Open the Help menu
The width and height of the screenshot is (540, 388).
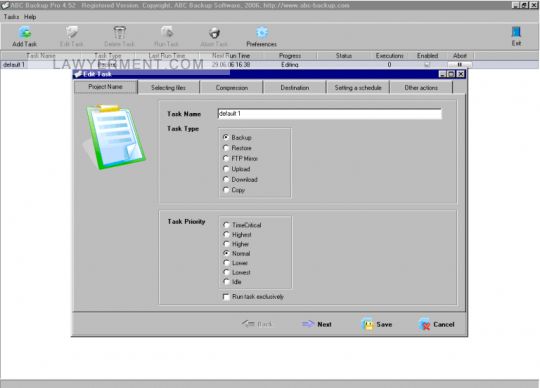pos(30,17)
